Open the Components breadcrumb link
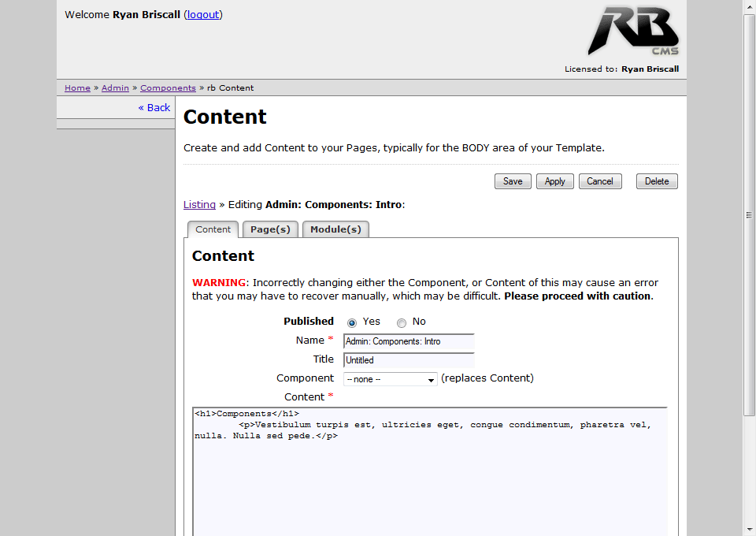The image size is (756, 536). [168, 88]
